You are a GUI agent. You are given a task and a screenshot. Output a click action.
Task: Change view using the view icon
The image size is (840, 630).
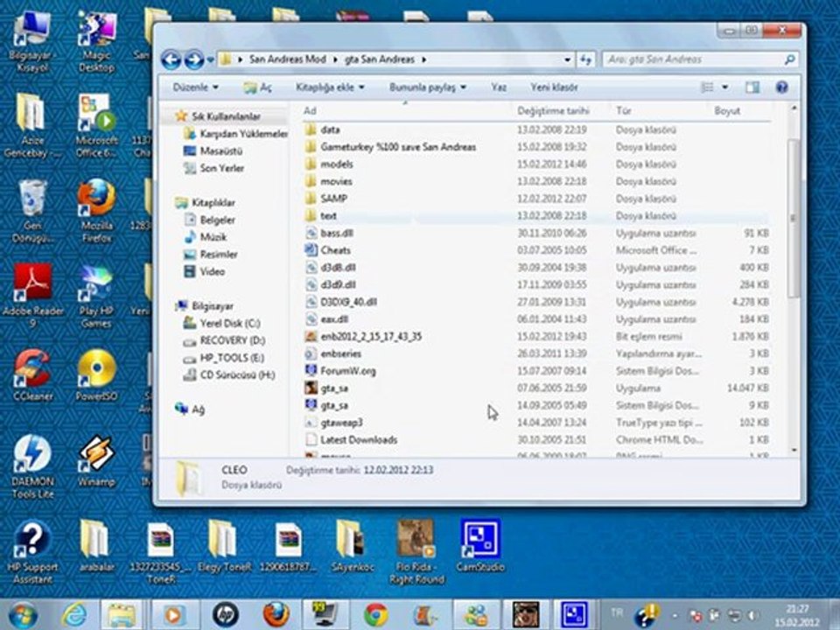[x=707, y=87]
